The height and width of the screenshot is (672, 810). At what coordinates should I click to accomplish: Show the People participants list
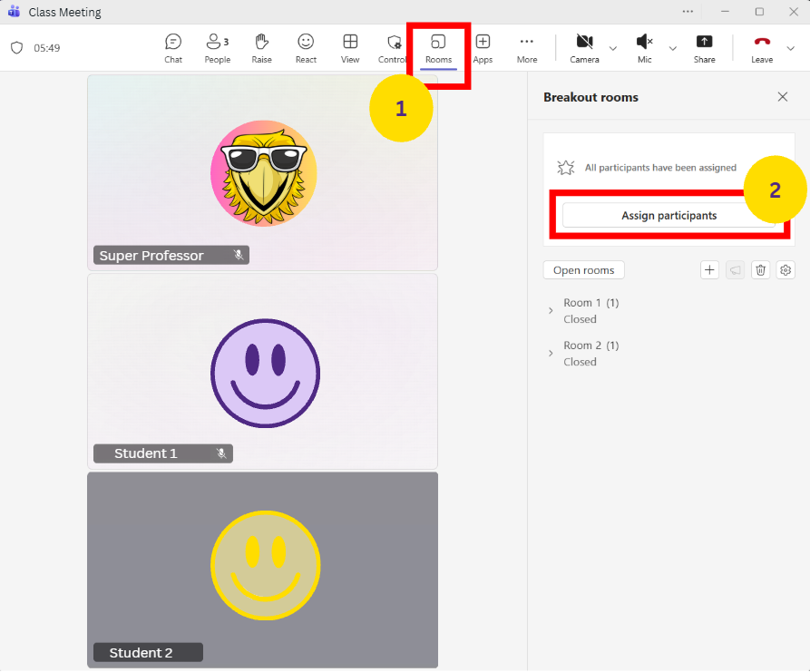coord(217,48)
